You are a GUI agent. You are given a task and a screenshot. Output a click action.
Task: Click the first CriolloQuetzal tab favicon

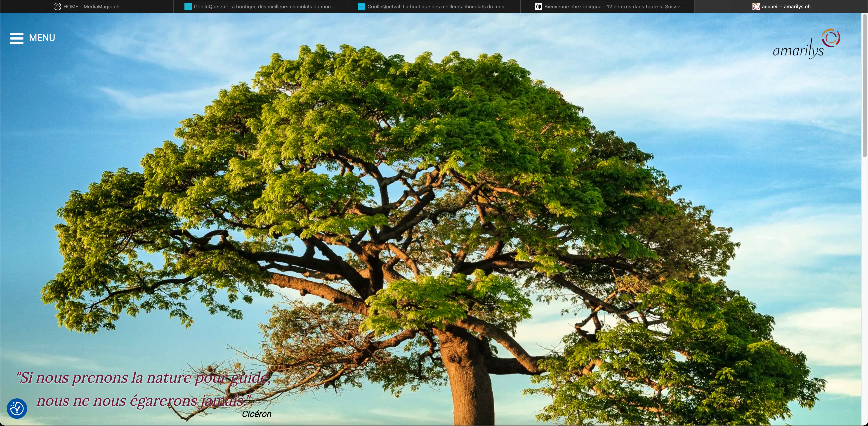click(188, 6)
